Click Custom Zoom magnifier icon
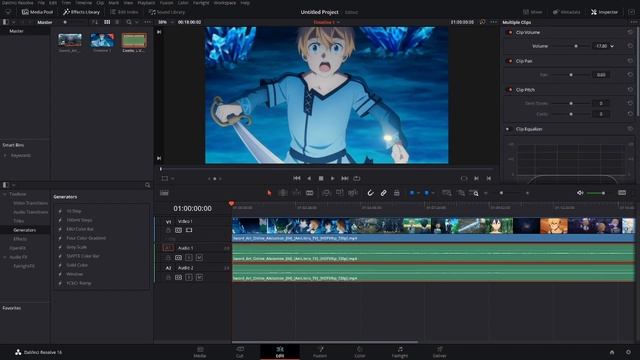 pyautogui.click(x=475, y=193)
